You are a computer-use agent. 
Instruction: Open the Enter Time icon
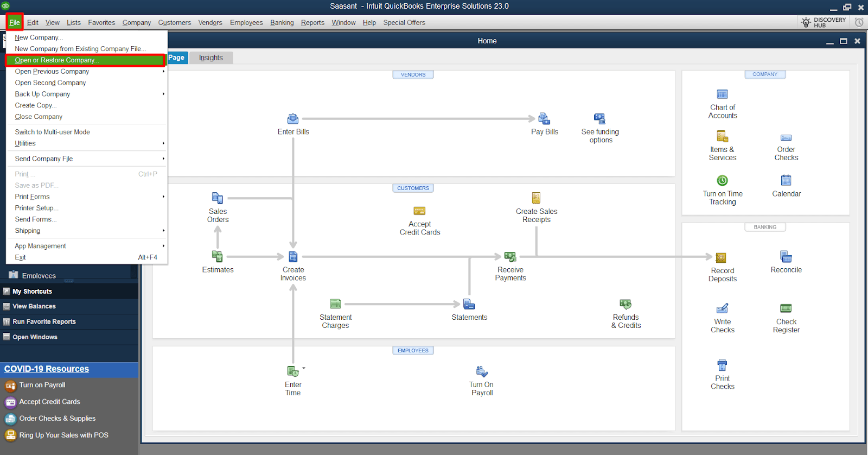coord(293,371)
